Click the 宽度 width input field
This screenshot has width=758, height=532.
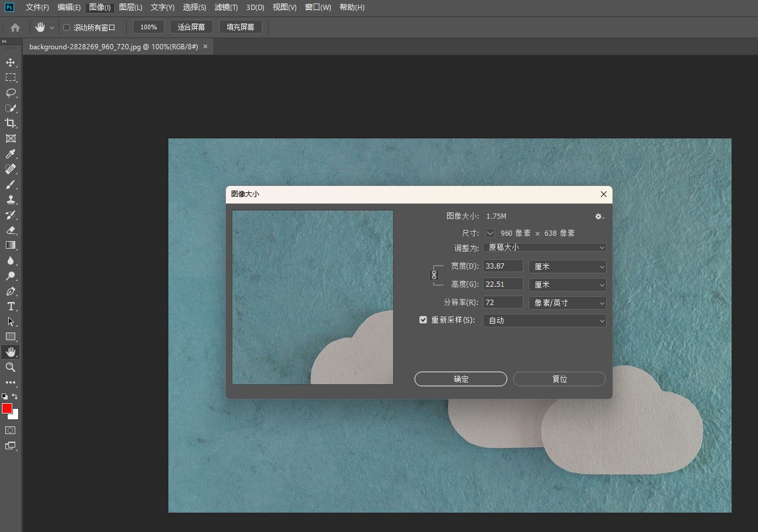(503, 266)
